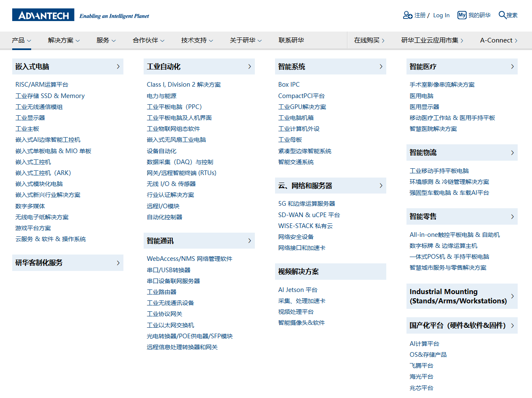Expand the 智能通讯 category arrow
532x398 pixels.
[250, 241]
